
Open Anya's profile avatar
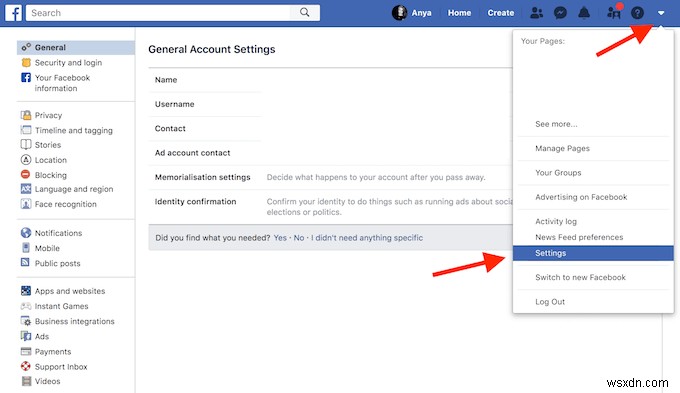point(399,13)
